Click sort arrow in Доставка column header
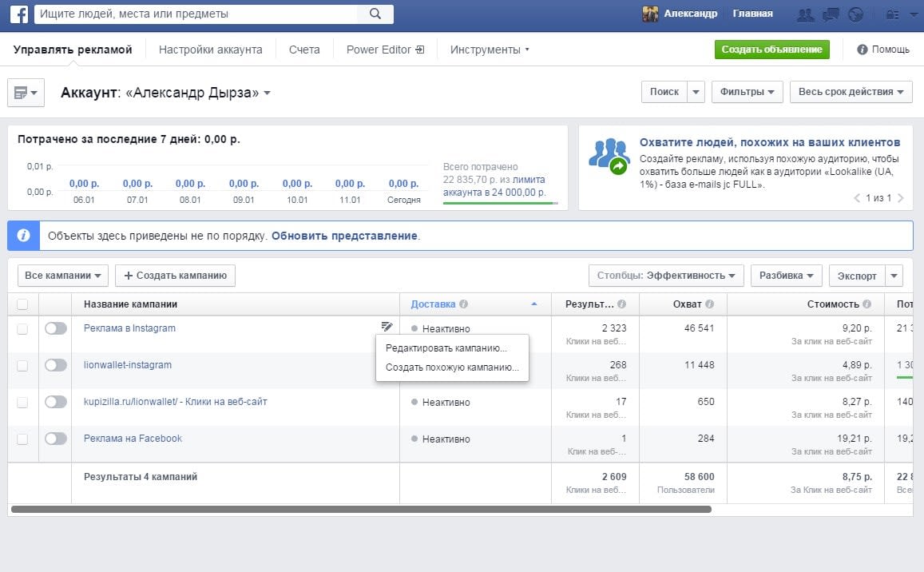The height and width of the screenshot is (572, 924). tap(534, 304)
